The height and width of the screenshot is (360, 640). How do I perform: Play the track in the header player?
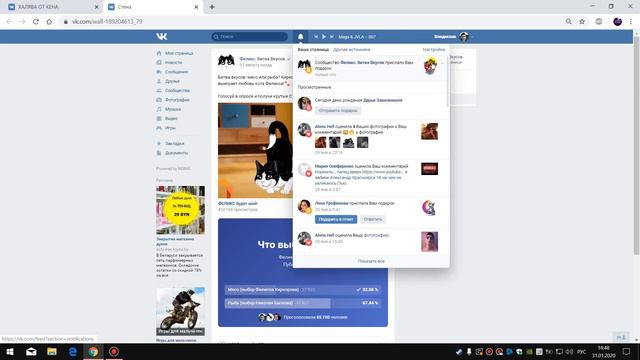[324, 37]
